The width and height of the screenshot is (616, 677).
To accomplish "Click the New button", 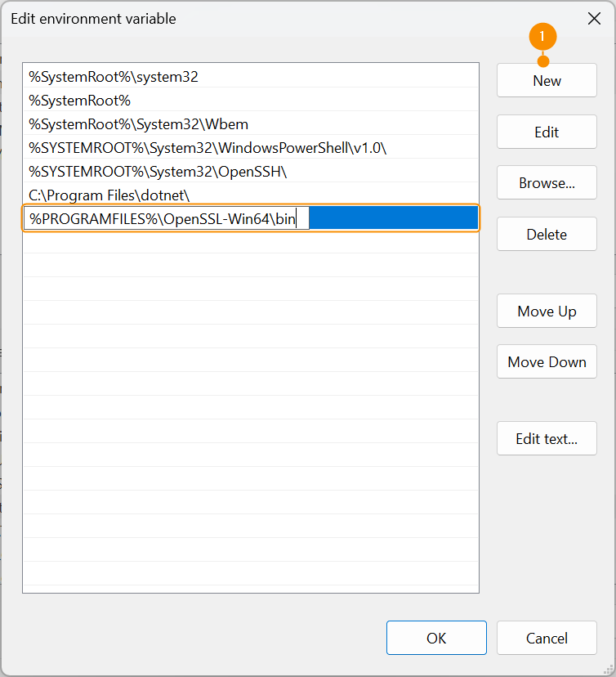I will click(x=547, y=80).
